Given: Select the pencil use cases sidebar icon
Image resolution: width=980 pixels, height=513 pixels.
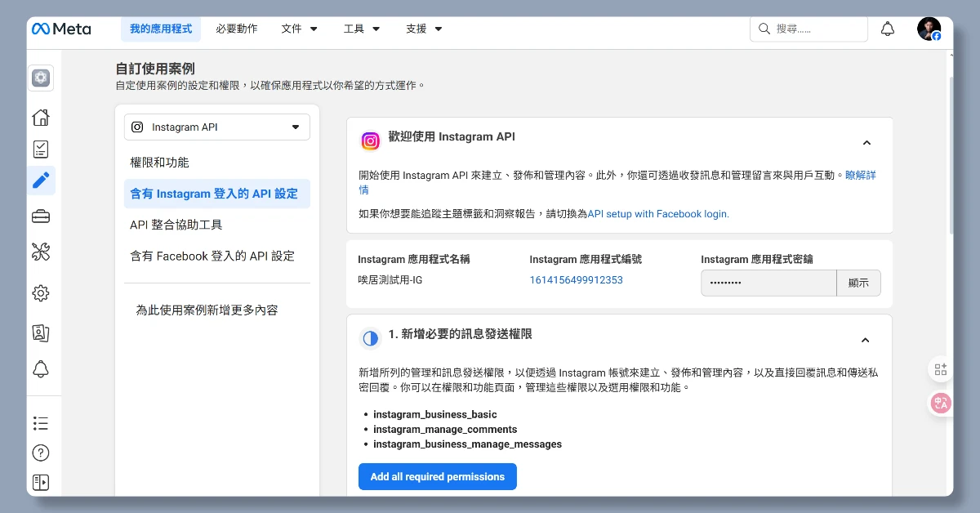Looking at the screenshot, I should click(x=41, y=180).
